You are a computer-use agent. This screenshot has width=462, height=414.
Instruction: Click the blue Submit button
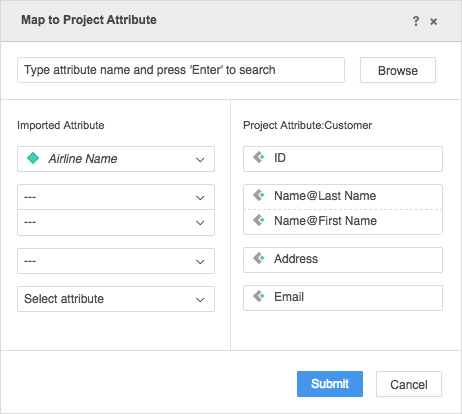click(330, 384)
